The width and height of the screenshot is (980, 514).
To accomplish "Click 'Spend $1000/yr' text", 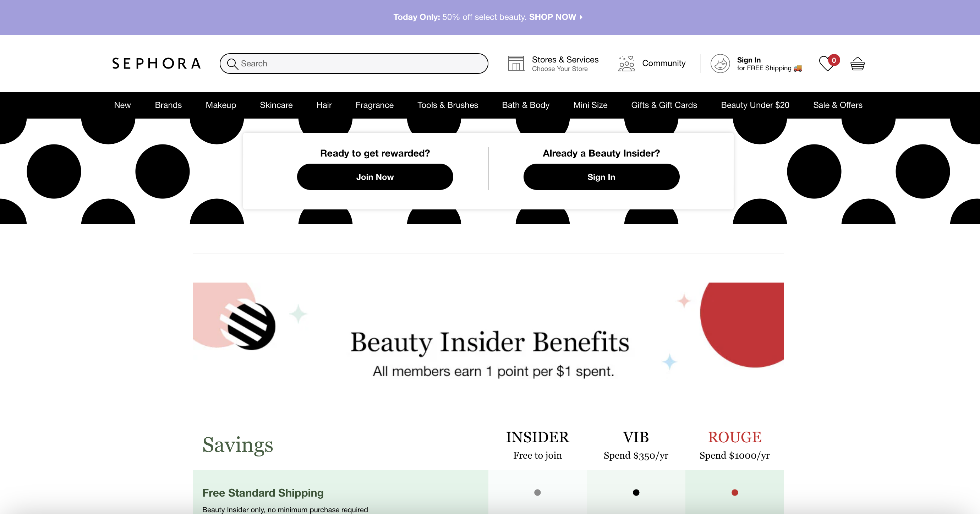I will point(734,455).
